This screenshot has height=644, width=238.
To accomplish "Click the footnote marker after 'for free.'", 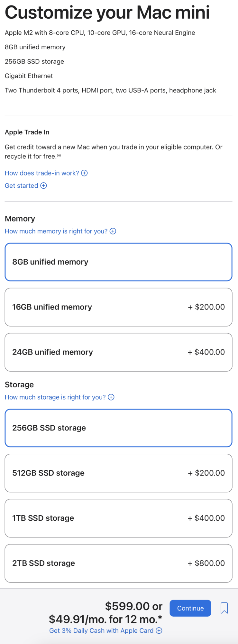I will 59,156.
